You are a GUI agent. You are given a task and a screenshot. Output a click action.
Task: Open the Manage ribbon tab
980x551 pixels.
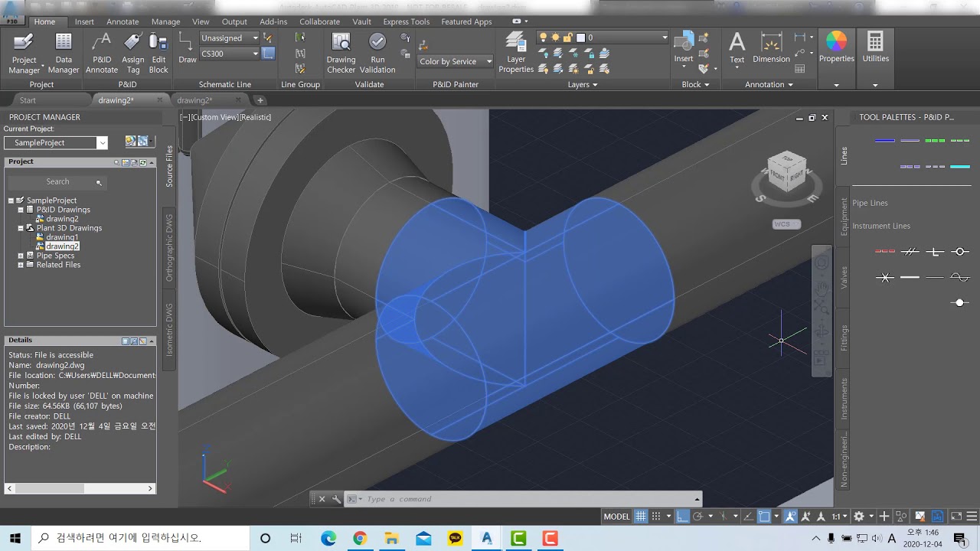click(x=165, y=21)
